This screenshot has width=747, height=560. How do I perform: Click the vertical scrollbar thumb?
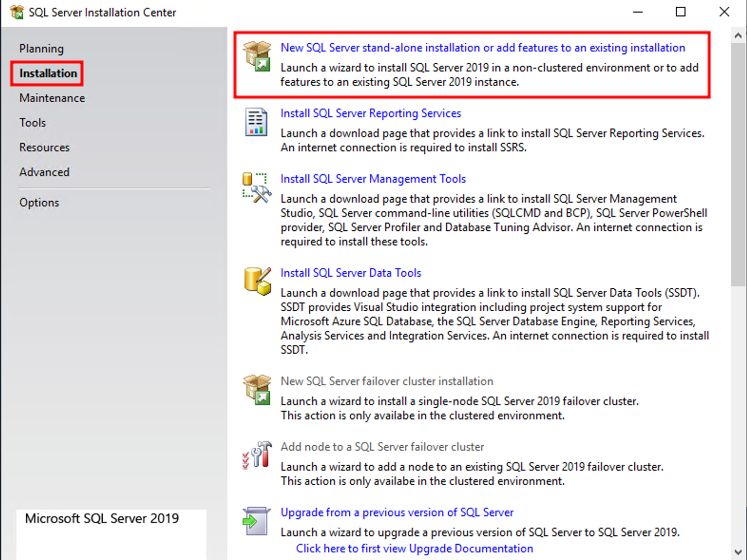pyautogui.click(x=738, y=164)
